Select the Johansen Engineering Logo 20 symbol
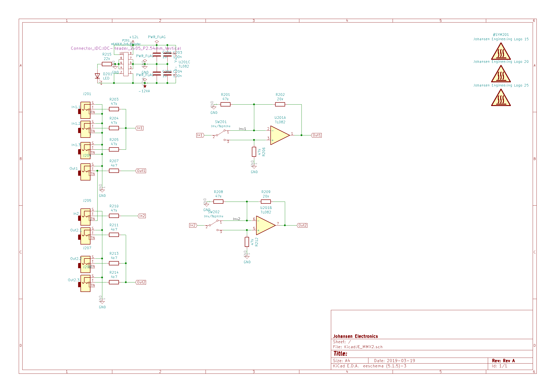The width and height of the screenshot is (555, 392). click(501, 74)
